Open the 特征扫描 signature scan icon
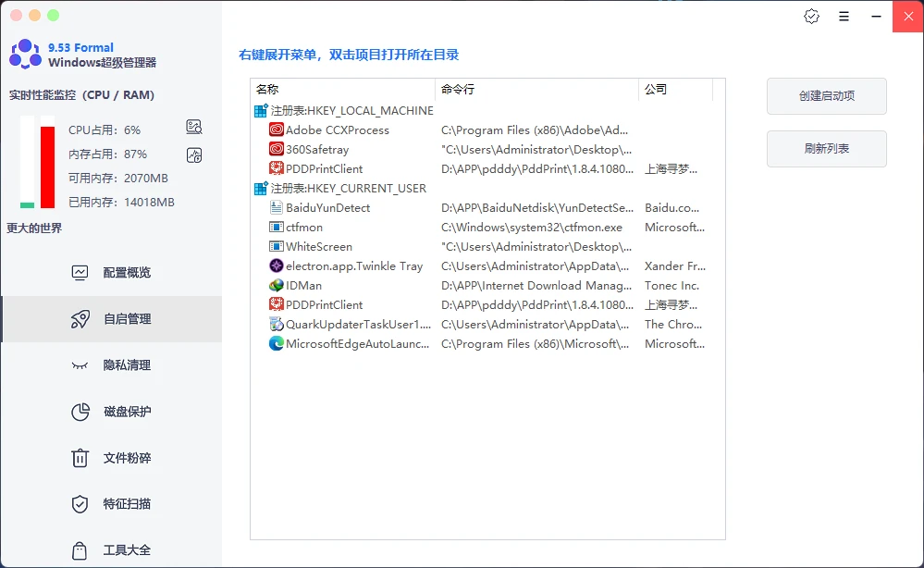 coord(81,504)
